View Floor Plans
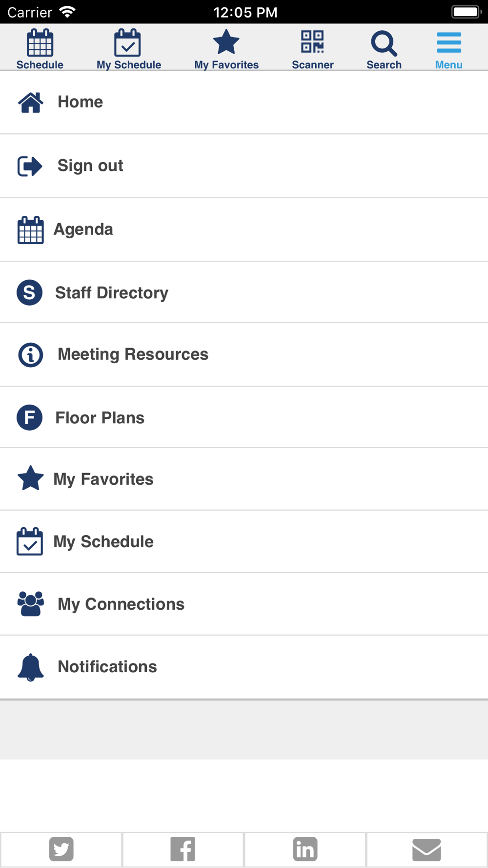 pyautogui.click(x=100, y=418)
